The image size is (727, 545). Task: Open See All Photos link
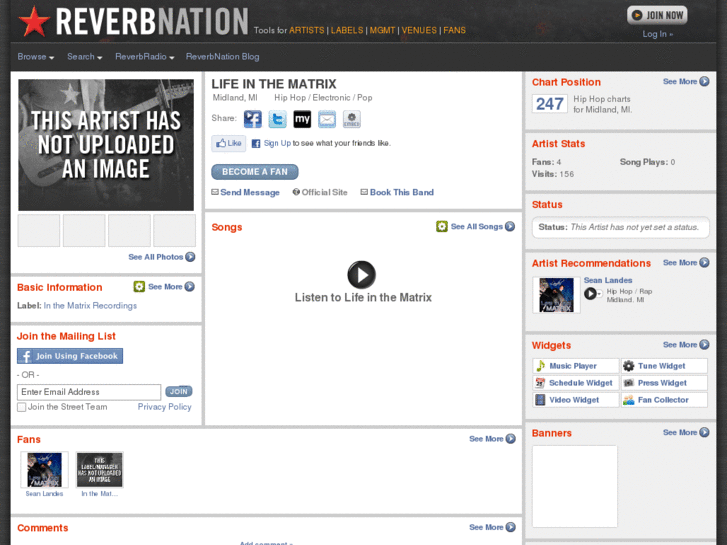(162, 257)
